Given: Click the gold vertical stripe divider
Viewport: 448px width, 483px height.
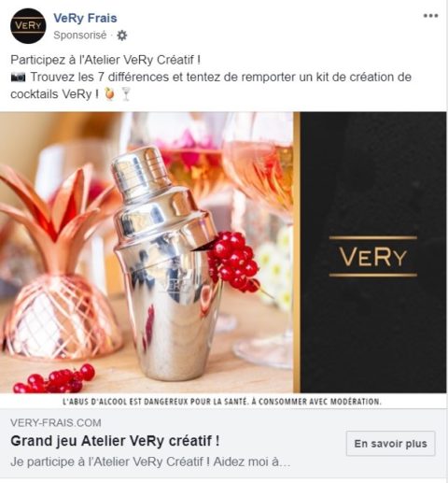Looking at the screenshot, I should point(297,252).
